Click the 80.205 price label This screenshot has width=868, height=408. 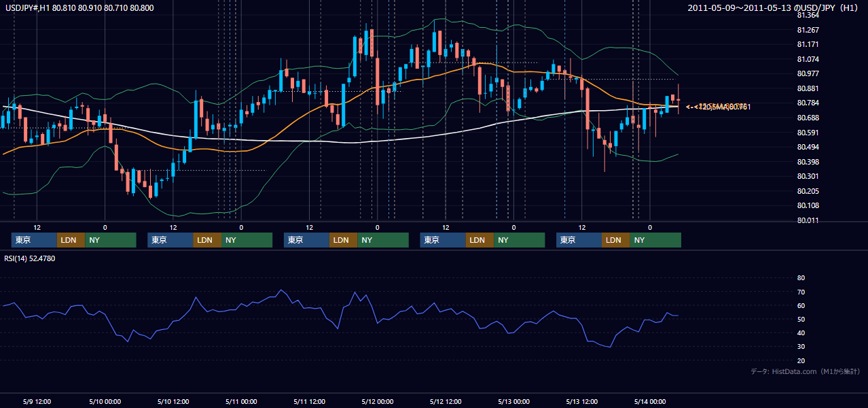coord(808,191)
